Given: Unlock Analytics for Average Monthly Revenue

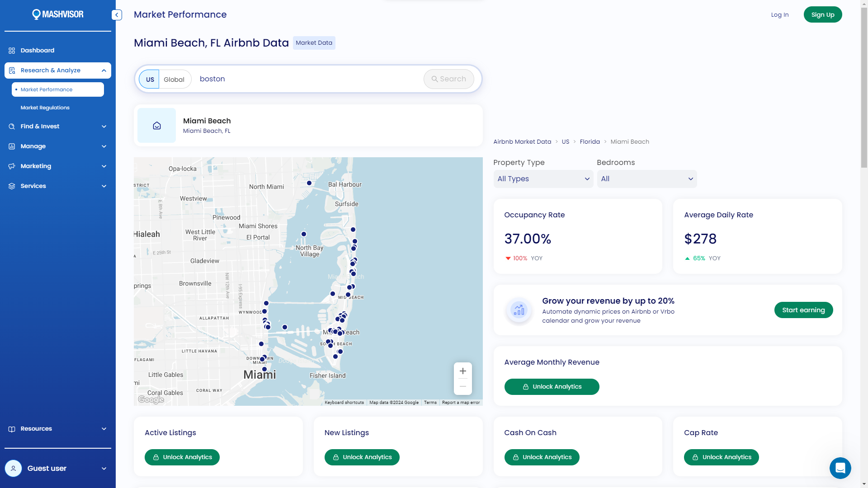Looking at the screenshot, I should pyautogui.click(x=552, y=387).
